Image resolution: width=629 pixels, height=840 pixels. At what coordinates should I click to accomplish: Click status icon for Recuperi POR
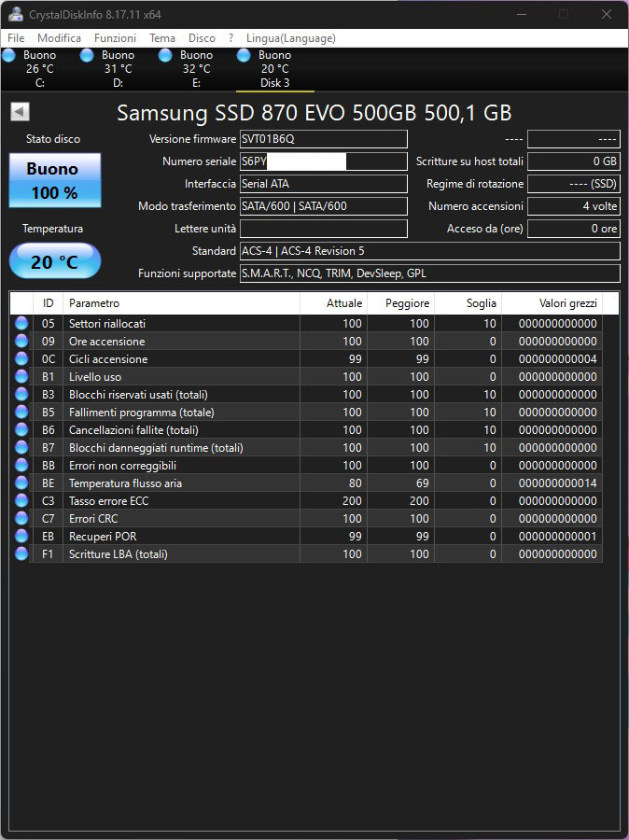tap(21, 535)
